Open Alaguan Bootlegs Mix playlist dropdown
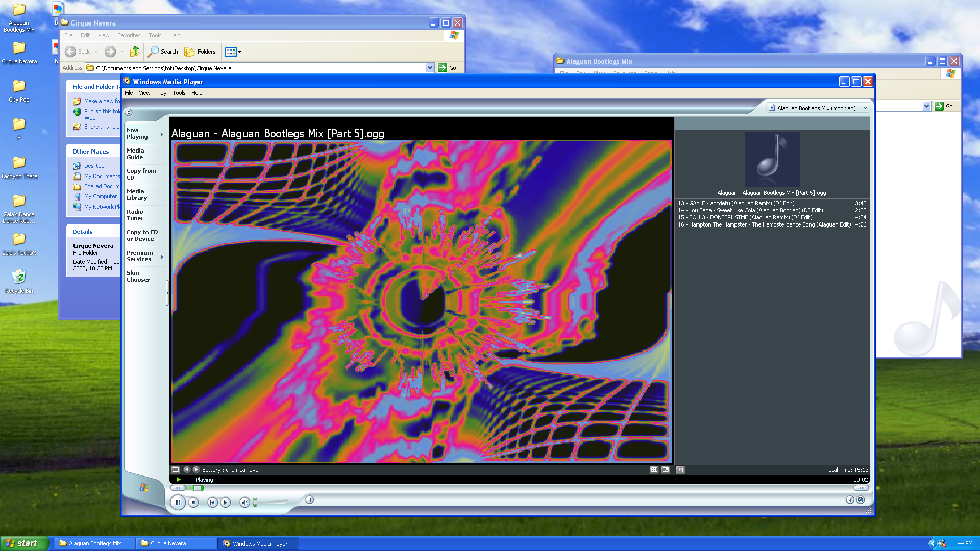Image resolution: width=980 pixels, height=551 pixels. click(x=865, y=108)
